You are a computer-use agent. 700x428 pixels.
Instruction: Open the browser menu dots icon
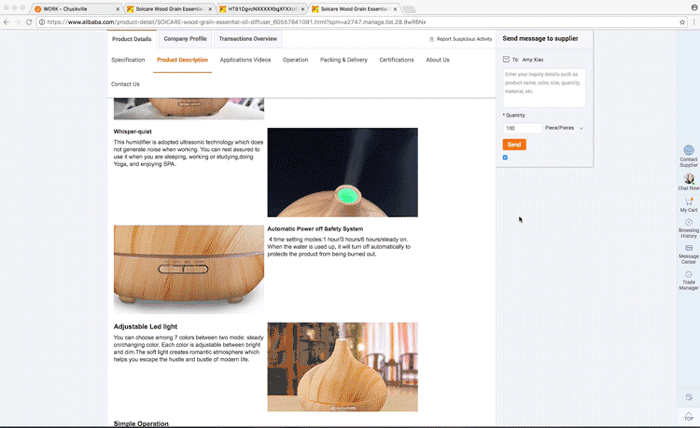point(694,22)
